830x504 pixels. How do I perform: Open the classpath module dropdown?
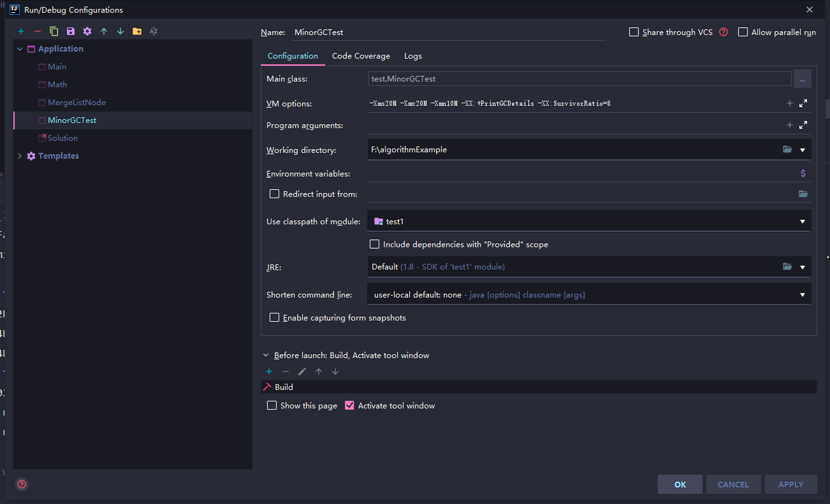[802, 221]
